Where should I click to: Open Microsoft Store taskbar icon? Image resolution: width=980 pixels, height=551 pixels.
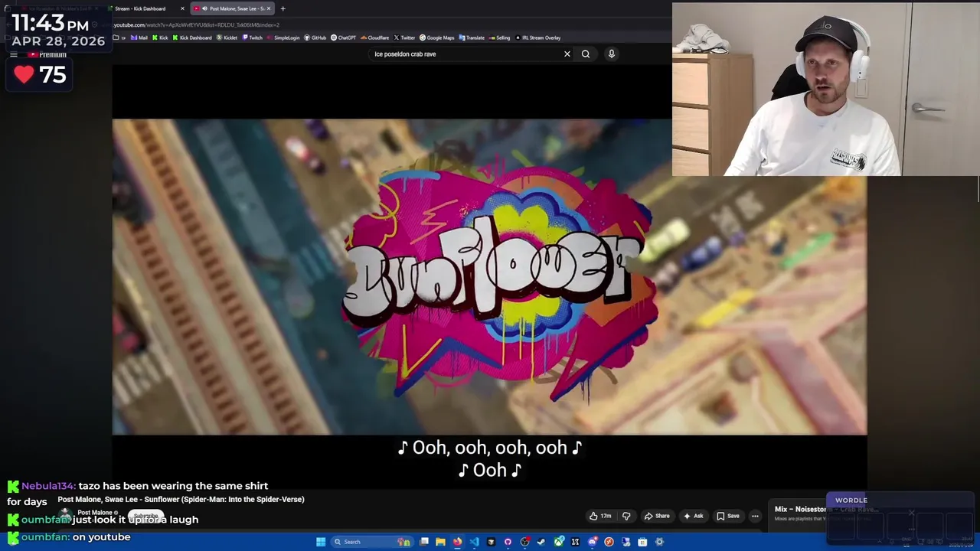click(x=642, y=542)
